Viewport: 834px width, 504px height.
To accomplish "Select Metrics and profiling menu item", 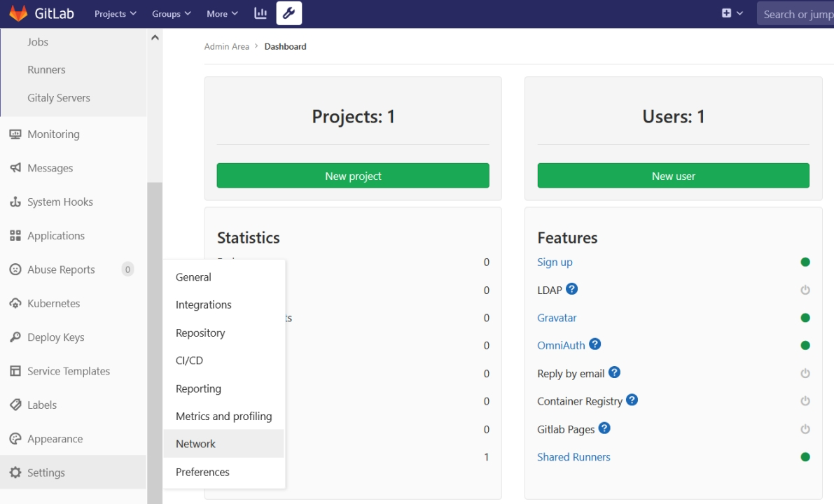I will tap(224, 416).
